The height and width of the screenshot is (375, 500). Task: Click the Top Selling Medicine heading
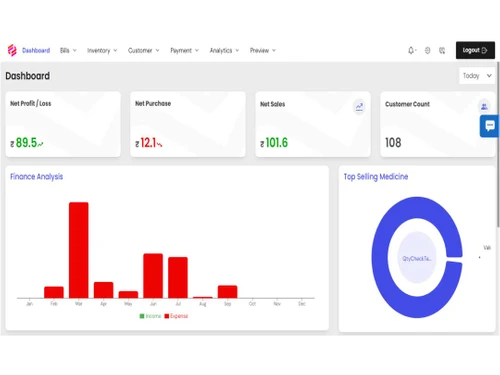pyautogui.click(x=376, y=177)
